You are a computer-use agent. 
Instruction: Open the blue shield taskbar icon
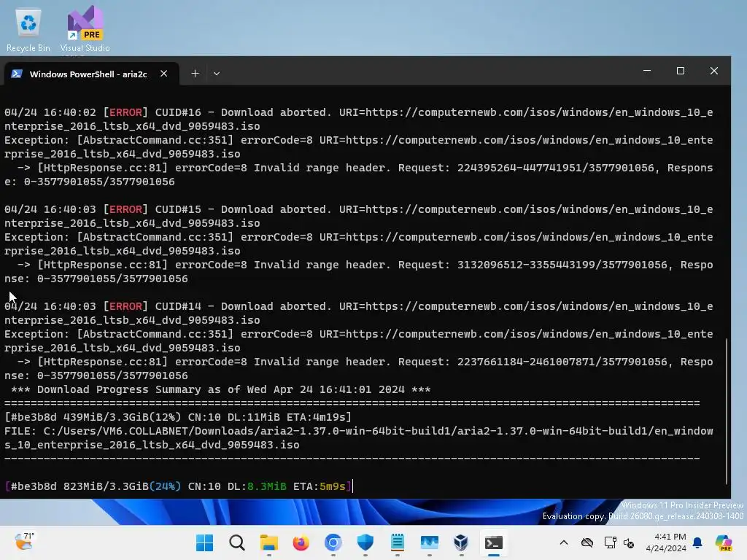365,542
